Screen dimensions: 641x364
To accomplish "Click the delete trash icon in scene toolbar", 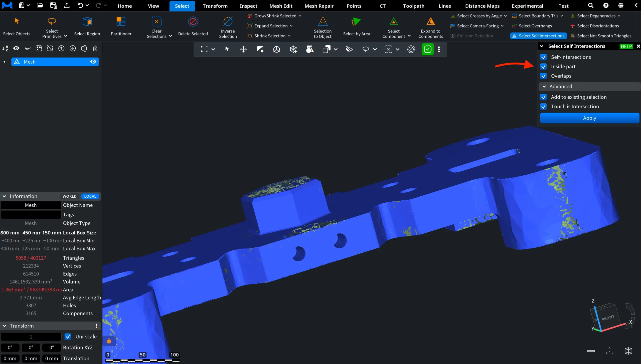I will tap(95, 49).
